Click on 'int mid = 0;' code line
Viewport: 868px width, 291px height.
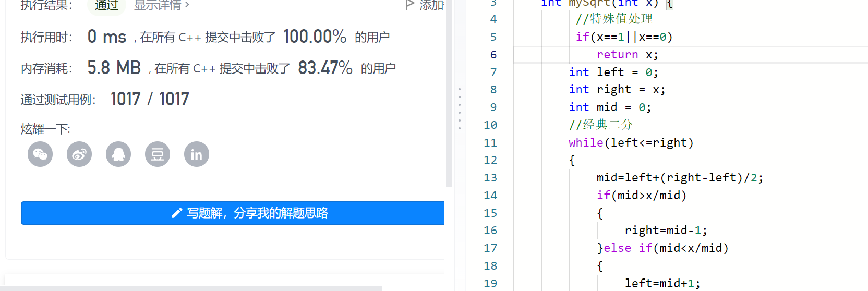610,107
